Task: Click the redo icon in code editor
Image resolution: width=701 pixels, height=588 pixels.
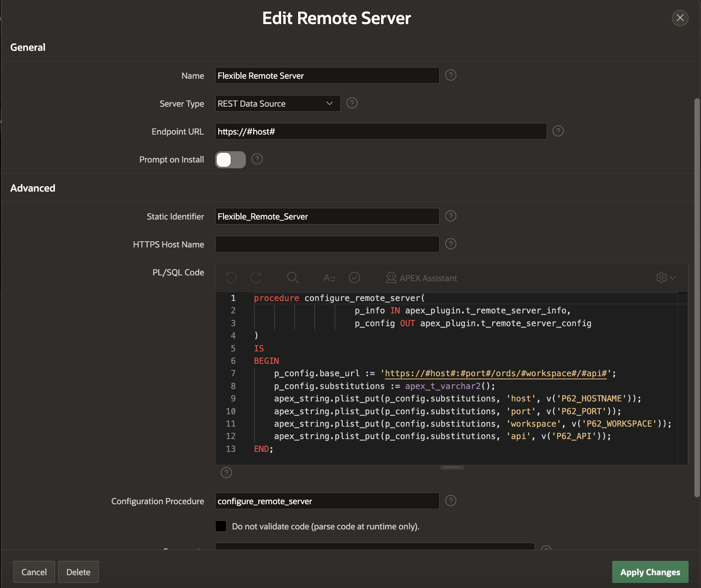Action: [256, 278]
